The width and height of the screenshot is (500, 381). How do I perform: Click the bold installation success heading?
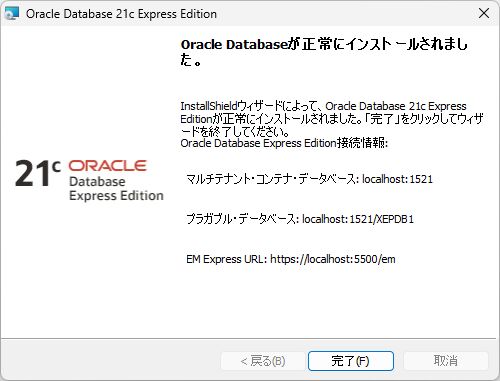[x=324, y=52]
